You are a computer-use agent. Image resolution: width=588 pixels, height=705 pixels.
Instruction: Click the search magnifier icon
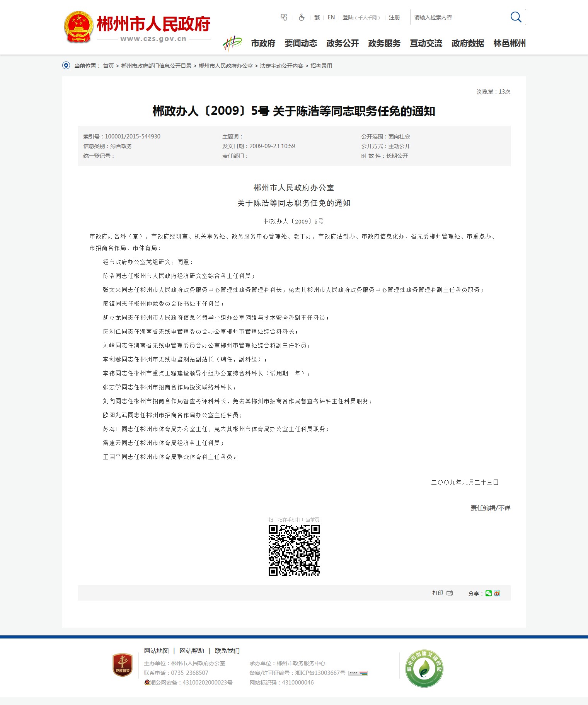pos(516,17)
